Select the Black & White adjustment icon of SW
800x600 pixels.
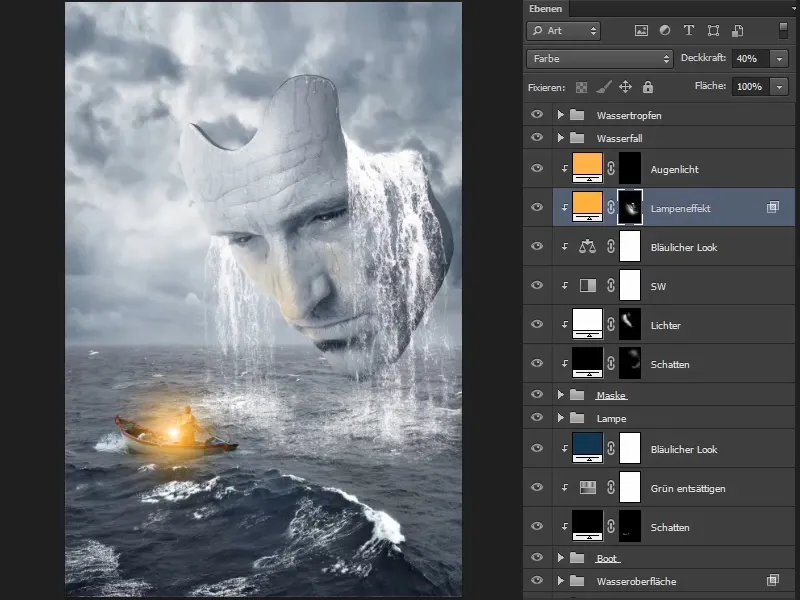(x=588, y=285)
